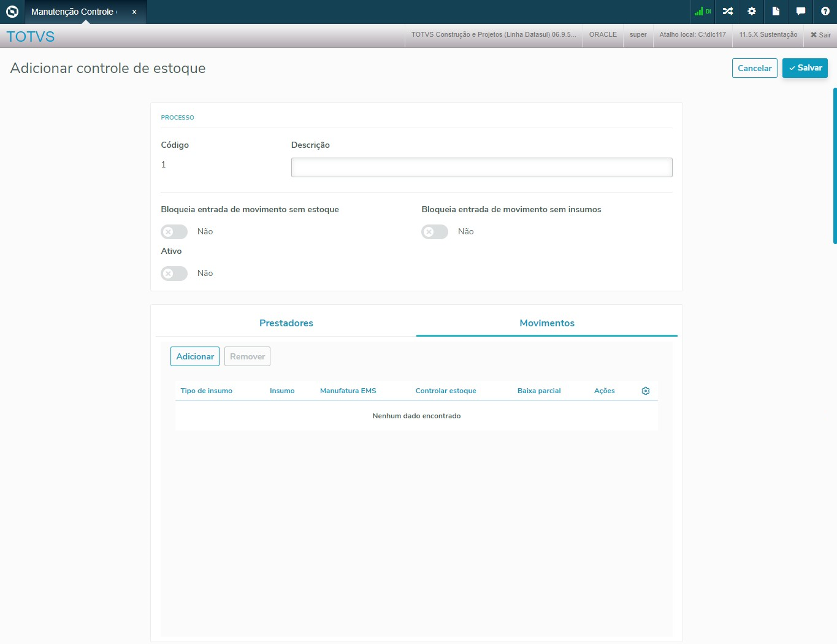Image resolution: width=837 pixels, height=644 pixels.
Task: Click the Insumo column header
Action: point(282,391)
